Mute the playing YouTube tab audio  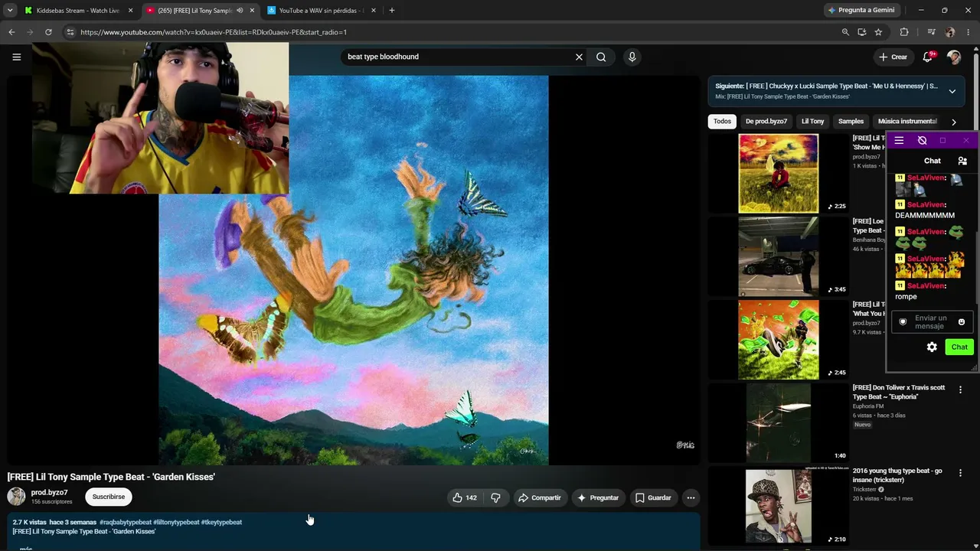pos(240,11)
